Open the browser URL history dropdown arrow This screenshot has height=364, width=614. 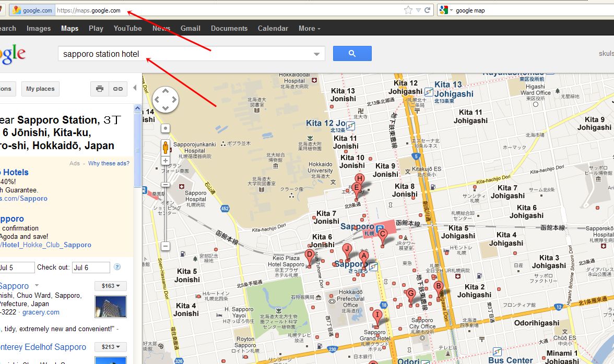pos(418,10)
